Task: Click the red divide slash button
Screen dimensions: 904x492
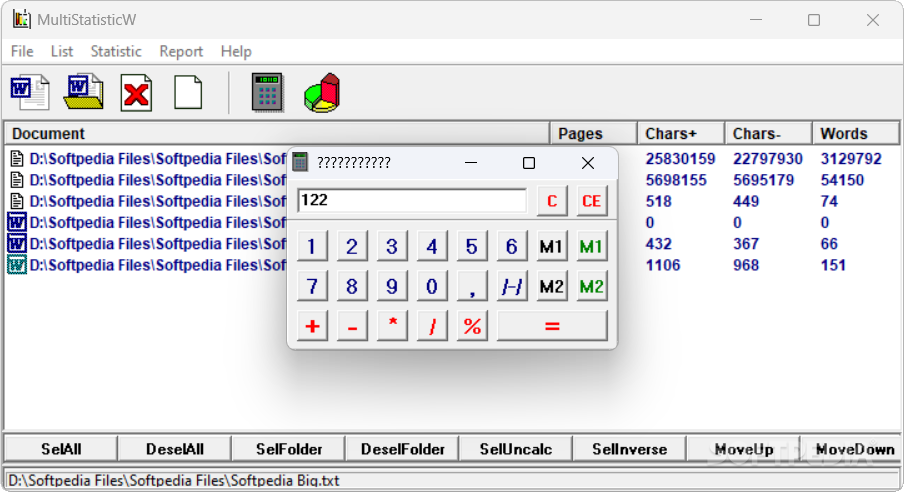Action: 432,326
